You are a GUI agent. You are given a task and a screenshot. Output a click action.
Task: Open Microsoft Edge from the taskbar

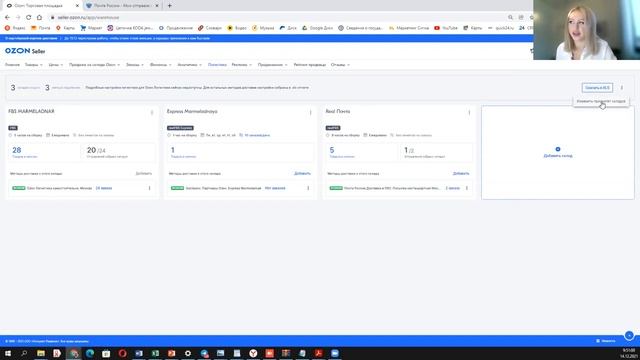click(90, 353)
